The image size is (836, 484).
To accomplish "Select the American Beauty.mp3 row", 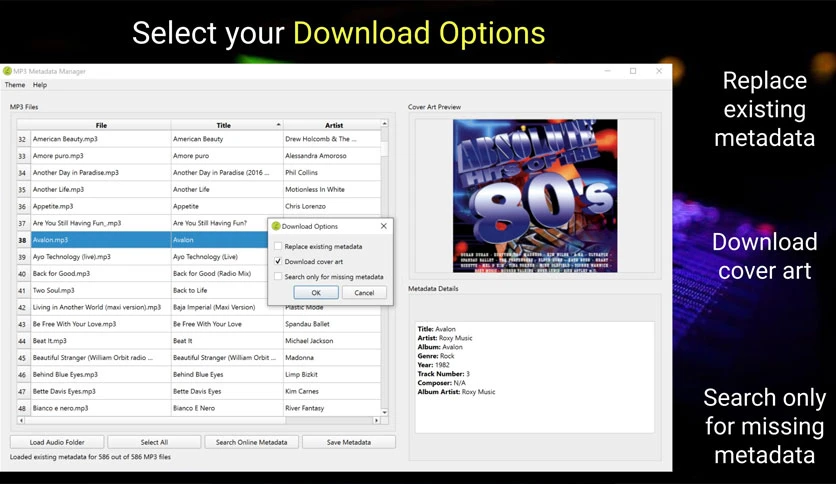I will pyautogui.click(x=101, y=139).
